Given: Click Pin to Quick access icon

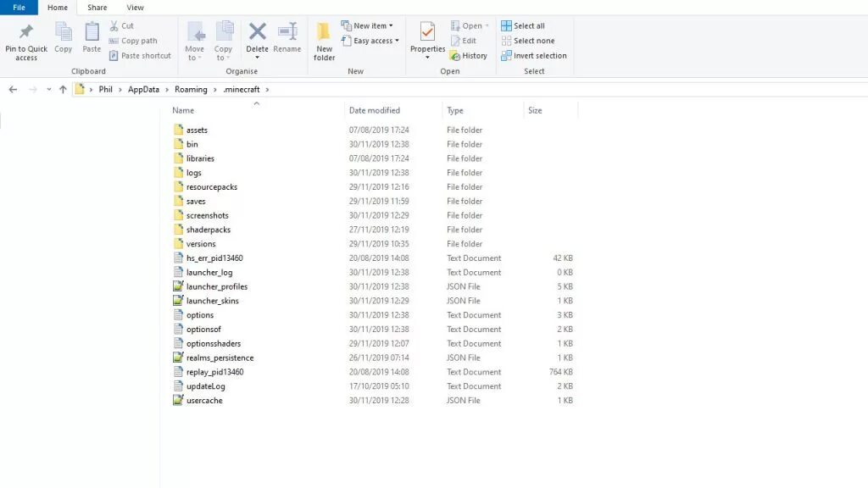Looking at the screenshot, I should point(26,31).
